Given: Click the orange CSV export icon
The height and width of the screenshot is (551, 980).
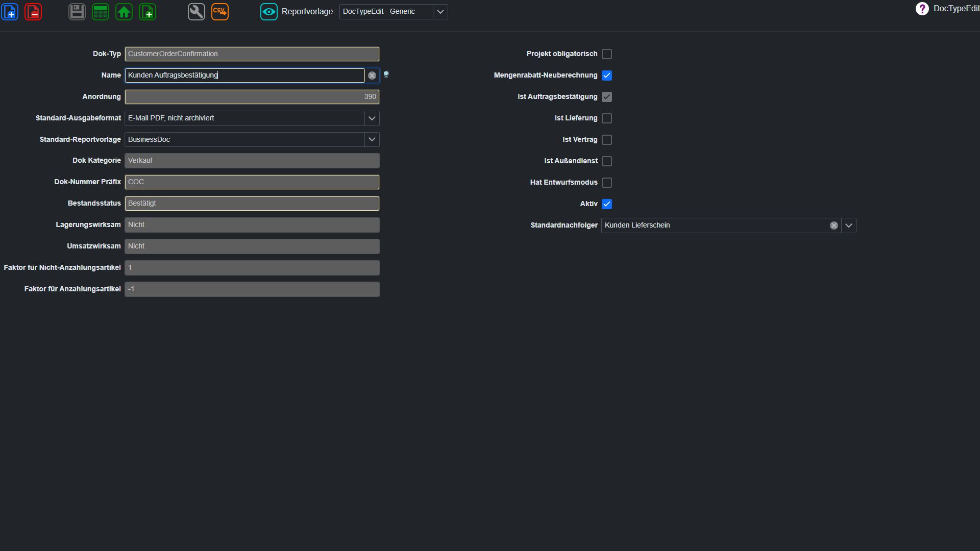Looking at the screenshot, I should 220,11.
